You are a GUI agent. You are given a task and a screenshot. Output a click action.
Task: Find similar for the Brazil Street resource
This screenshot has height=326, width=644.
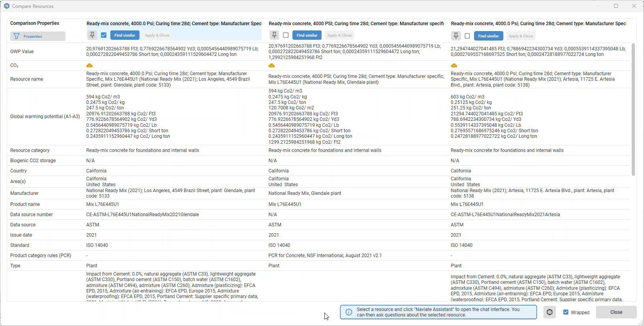pyautogui.click(x=125, y=35)
